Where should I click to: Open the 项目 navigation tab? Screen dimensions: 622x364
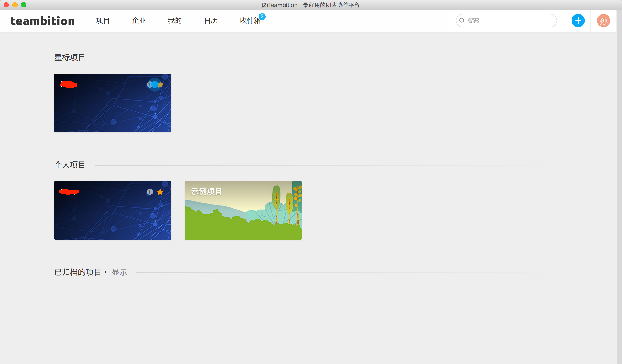pyautogui.click(x=103, y=21)
